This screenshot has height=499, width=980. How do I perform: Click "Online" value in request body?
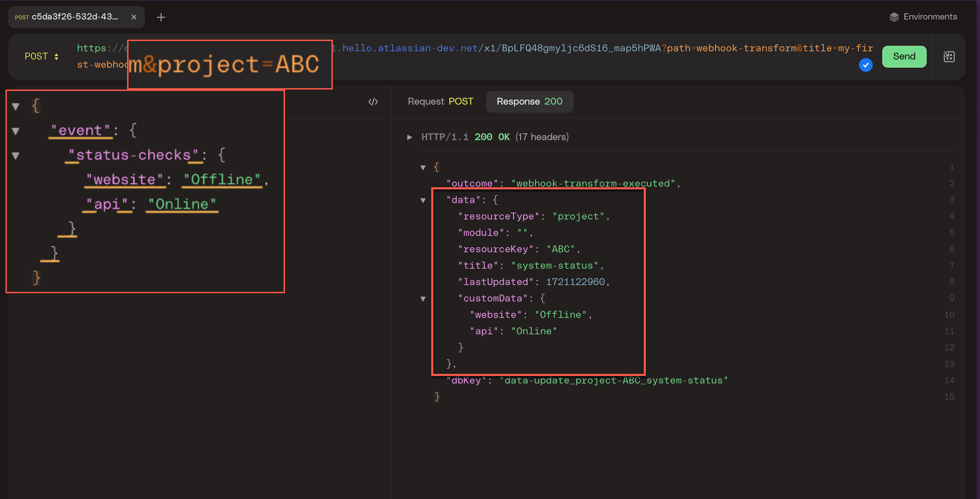pos(182,204)
